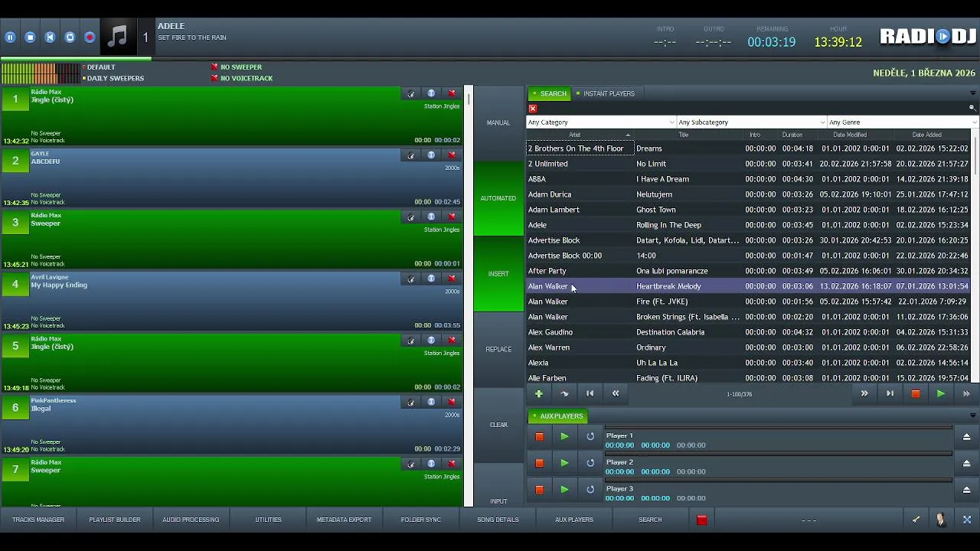
Task: Add selected track with green plus
Action: [539, 393]
